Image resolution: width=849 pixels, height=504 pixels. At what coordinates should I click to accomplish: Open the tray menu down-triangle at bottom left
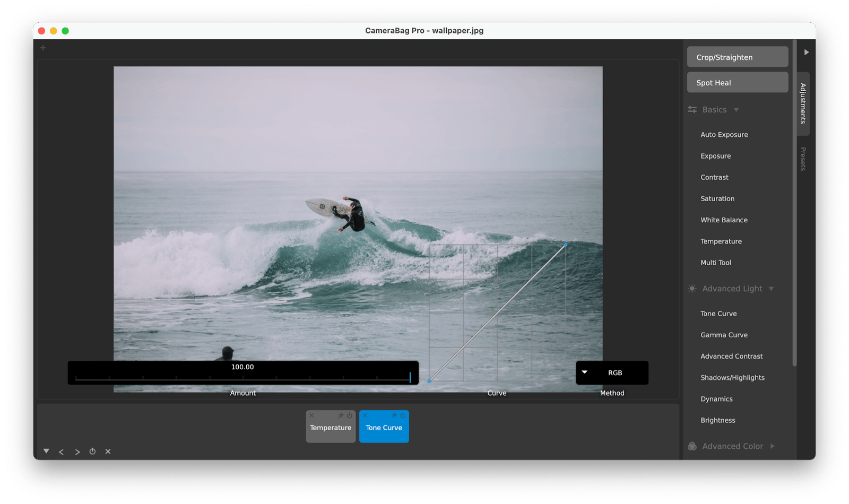pyautogui.click(x=46, y=451)
